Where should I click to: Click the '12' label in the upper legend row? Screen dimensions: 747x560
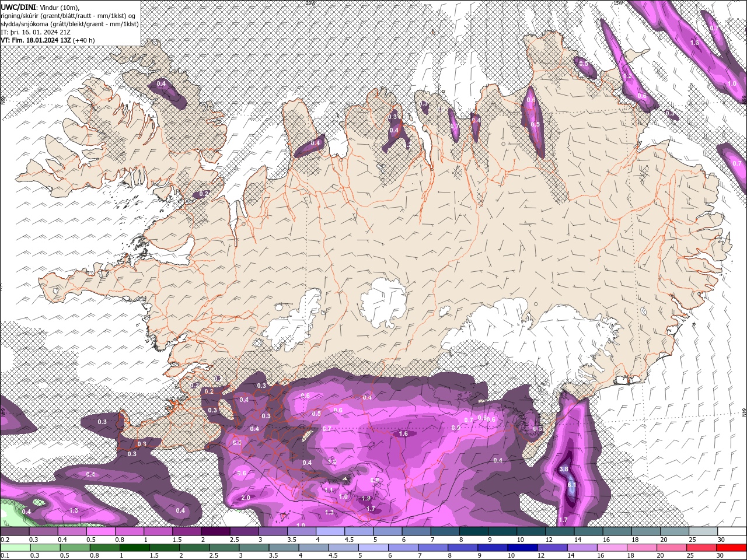pyautogui.click(x=548, y=540)
